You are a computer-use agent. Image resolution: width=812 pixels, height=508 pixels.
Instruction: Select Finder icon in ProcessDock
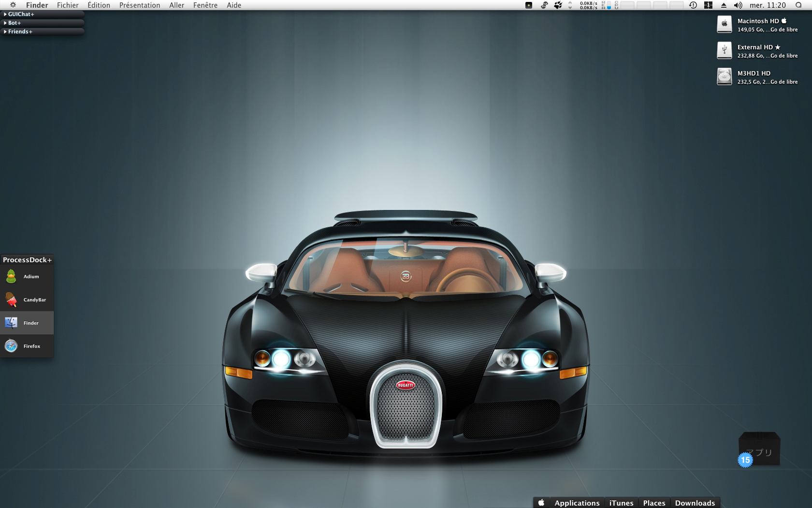(x=11, y=323)
